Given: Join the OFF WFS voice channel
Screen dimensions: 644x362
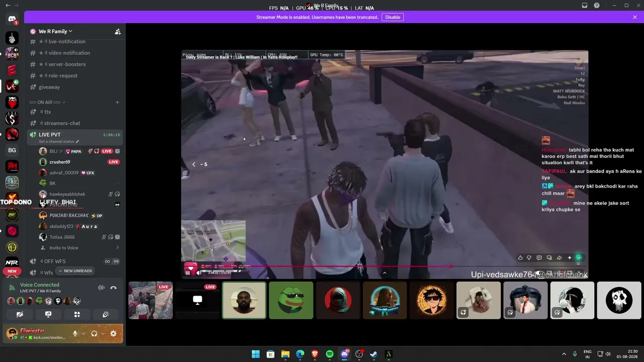Looking at the screenshot, I should 75,261.
